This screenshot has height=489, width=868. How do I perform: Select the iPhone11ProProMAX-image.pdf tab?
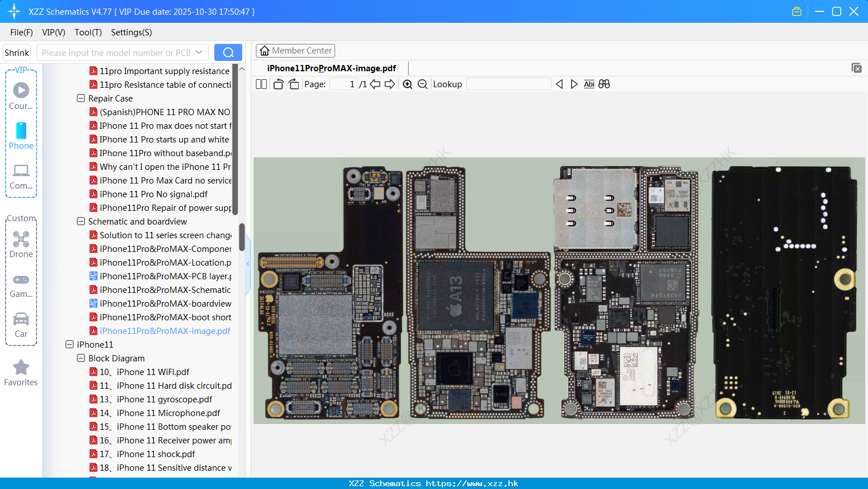(332, 68)
